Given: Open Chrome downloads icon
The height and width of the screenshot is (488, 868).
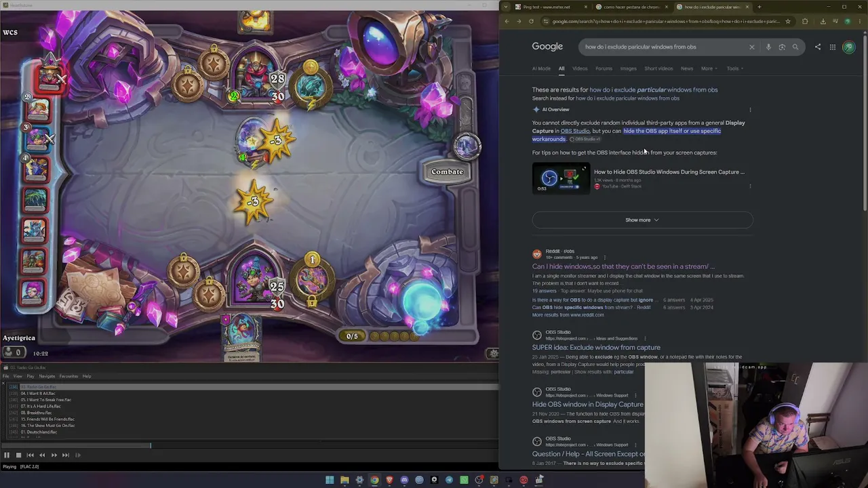Looking at the screenshot, I should tap(823, 21).
